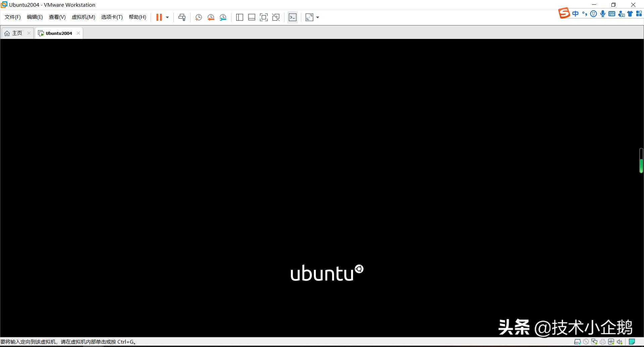Open the 查看(V) menu
Viewport: 644px width, 347px height.
(x=57, y=17)
